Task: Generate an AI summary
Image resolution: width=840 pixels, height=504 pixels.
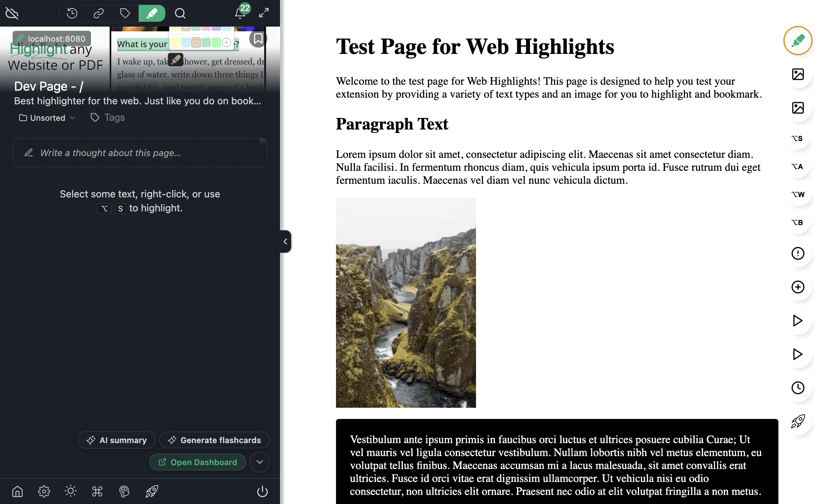Action: 117,440
